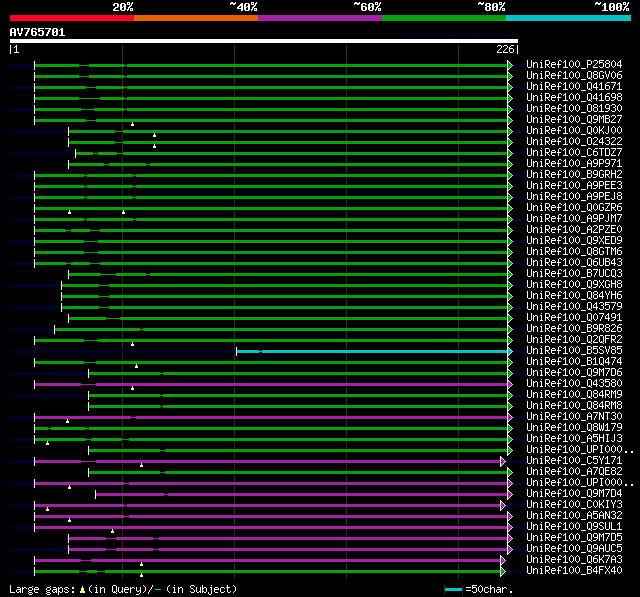Open hit UniRef100_O81930
Image resolution: width=640 pixels, height=597 pixels.
pos(574,109)
